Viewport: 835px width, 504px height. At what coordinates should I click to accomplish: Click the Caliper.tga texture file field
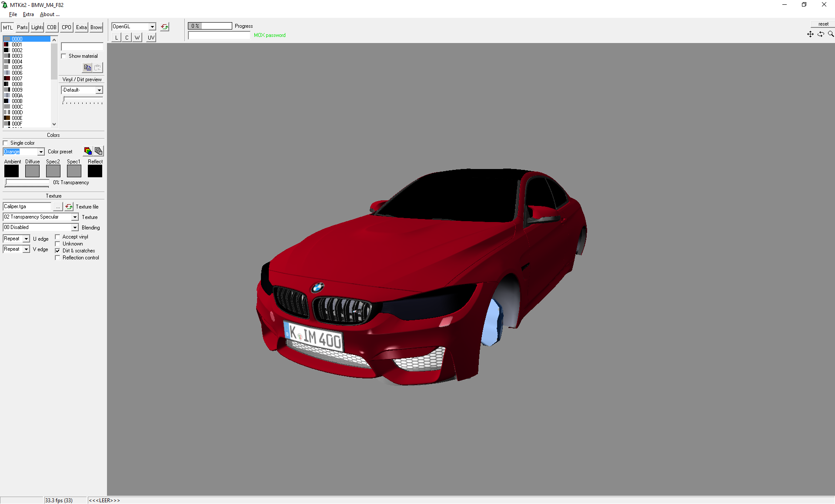27,207
